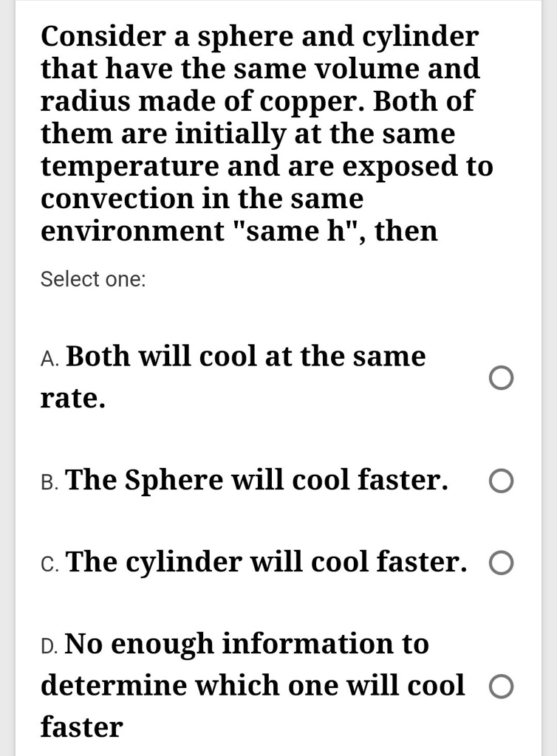
Task: Select radio button for option A
Action: click(x=502, y=378)
